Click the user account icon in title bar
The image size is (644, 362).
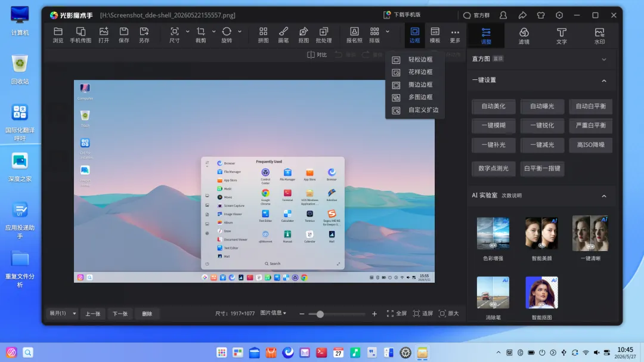503,15
